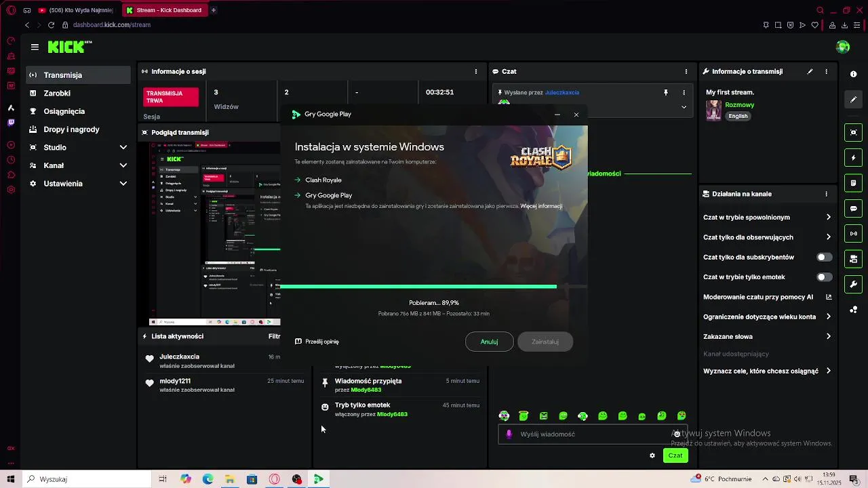Image resolution: width=868 pixels, height=488 pixels.
Task: Open Ograniczenie dotyczące wieku konta
Action: [767, 317]
